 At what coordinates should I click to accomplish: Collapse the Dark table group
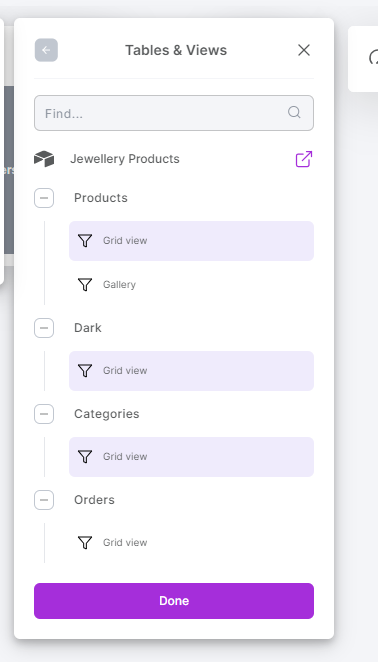click(44, 328)
